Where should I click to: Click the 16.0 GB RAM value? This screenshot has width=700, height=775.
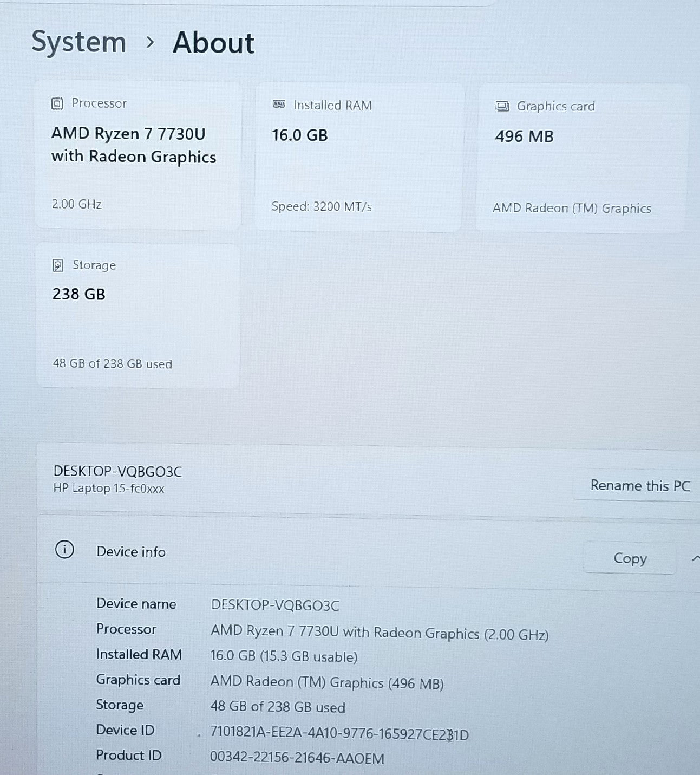(300, 135)
